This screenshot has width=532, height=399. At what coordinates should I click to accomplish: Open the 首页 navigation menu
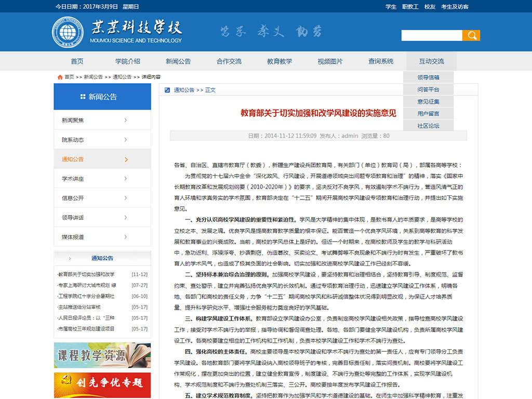[77, 61]
